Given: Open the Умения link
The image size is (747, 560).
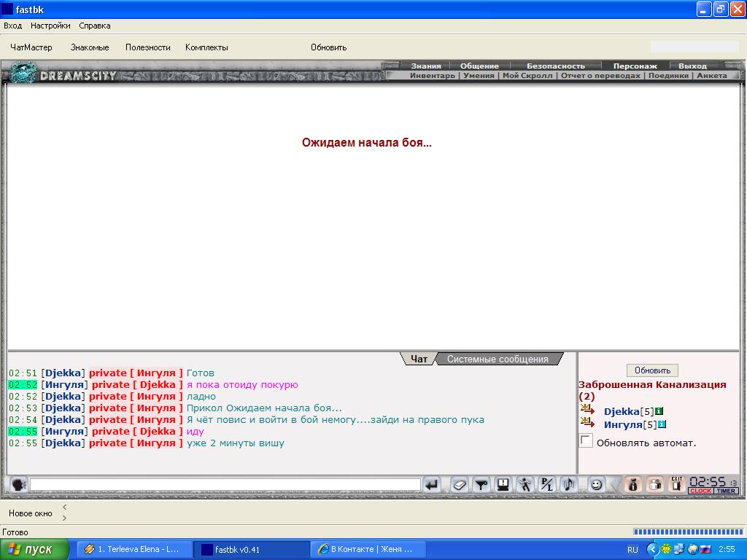Looking at the screenshot, I should pyautogui.click(x=479, y=75).
